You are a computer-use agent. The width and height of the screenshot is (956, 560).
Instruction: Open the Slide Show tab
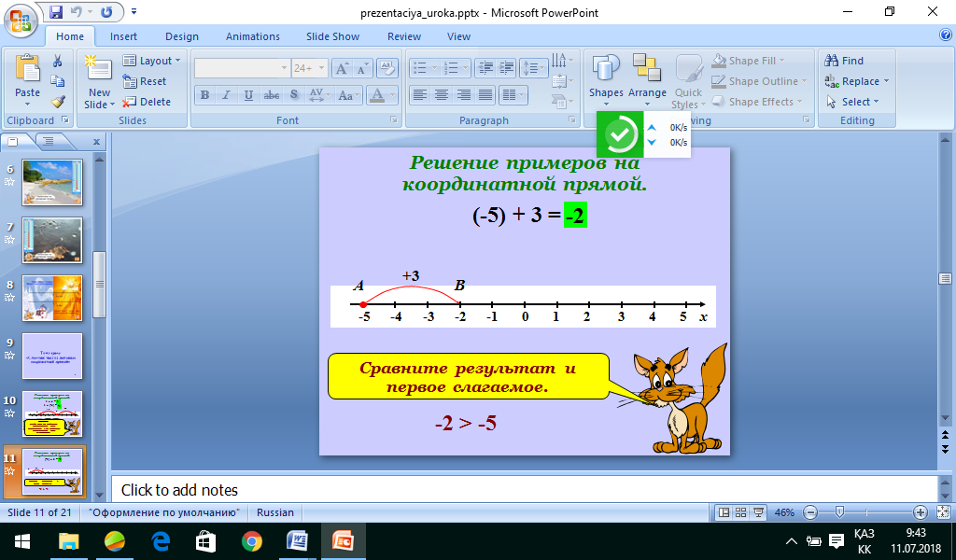[333, 36]
